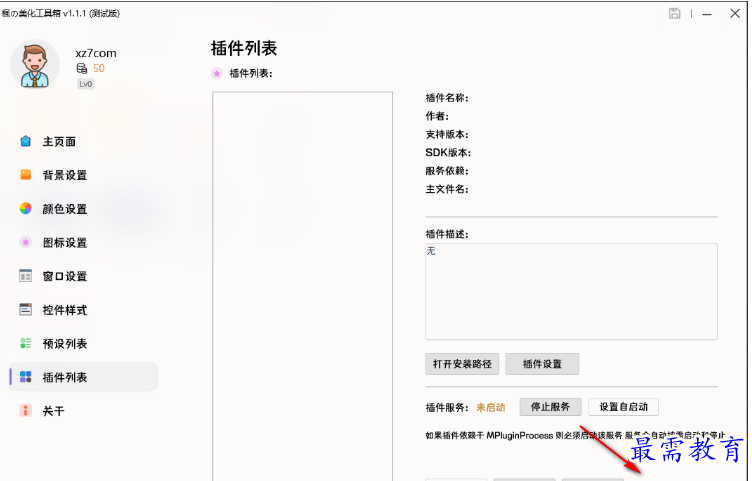752x481 pixels.
Task: Select 插件列表 sidebar item
Action: (x=83, y=377)
